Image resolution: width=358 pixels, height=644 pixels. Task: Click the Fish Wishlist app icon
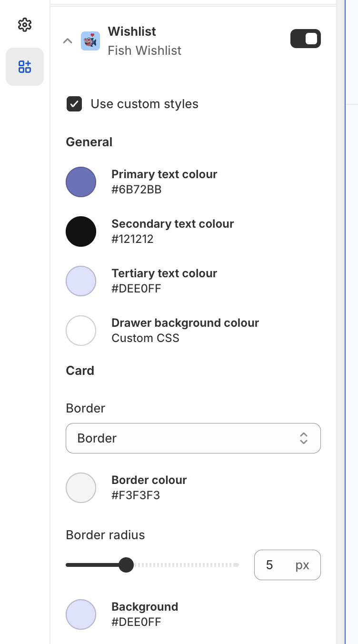[x=90, y=41]
